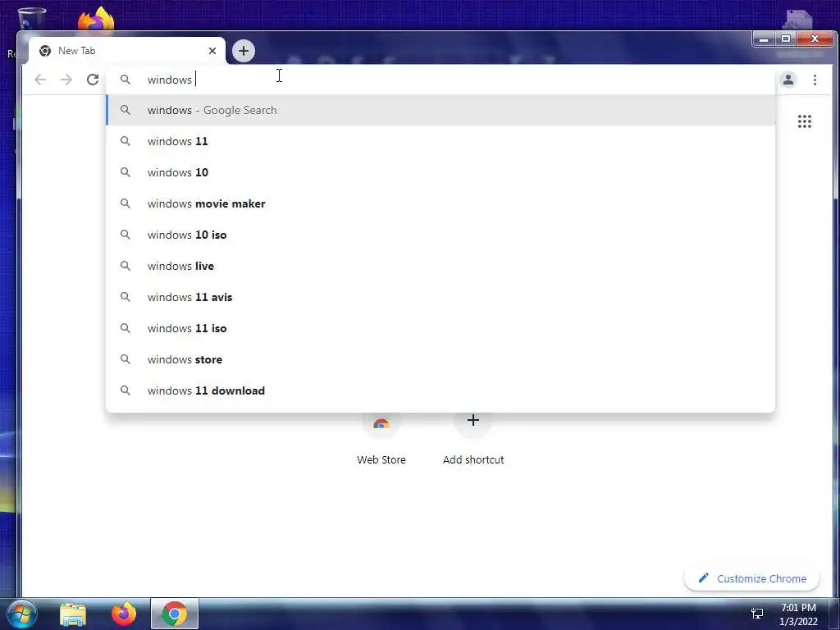The height and width of the screenshot is (630, 840).
Task: Open the Chrome three-dot menu
Action: coord(815,80)
